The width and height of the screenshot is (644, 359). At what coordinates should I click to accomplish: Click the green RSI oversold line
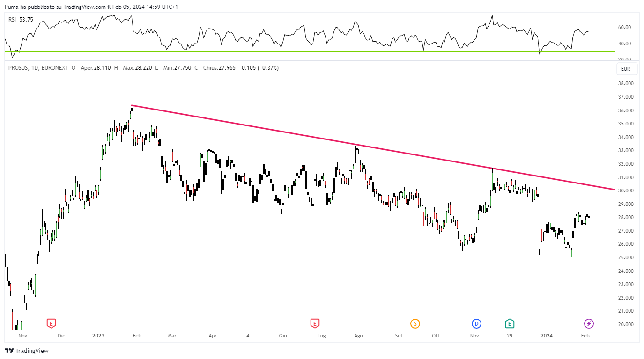coord(309,52)
